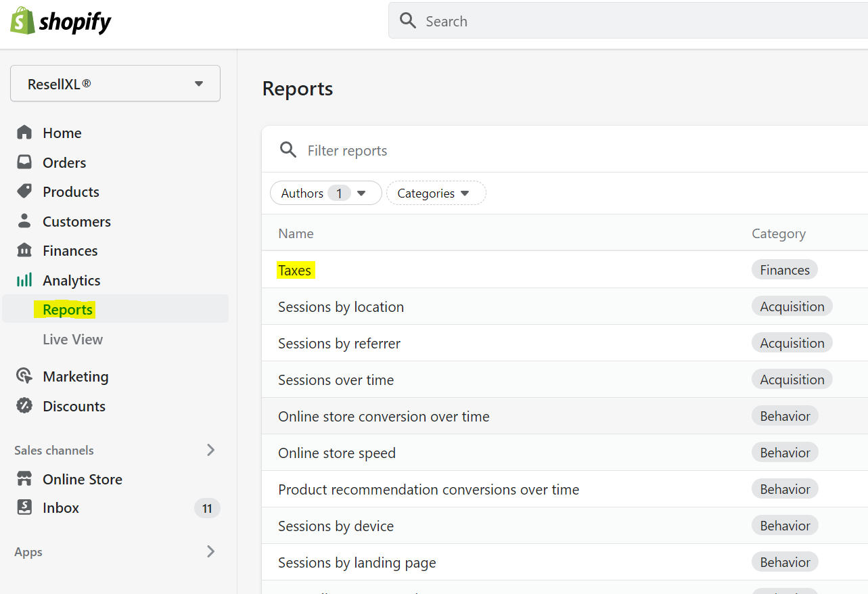Open the Sessions by device report
This screenshot has width=868, height=594.
336,526
